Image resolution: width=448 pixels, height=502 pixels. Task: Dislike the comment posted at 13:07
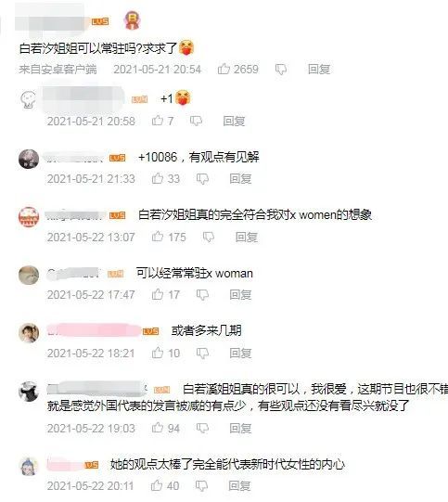coord(209,237)
